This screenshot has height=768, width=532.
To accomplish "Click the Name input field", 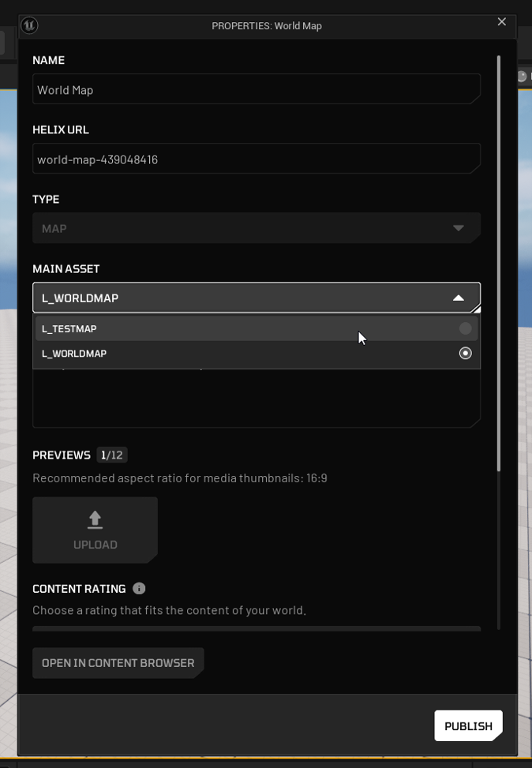I will click(257, 89).
